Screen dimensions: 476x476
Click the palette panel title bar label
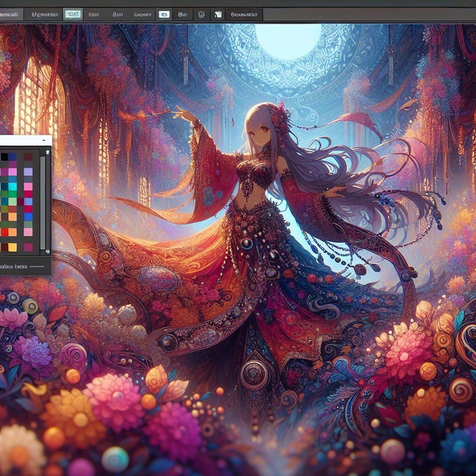click(14, 266)
